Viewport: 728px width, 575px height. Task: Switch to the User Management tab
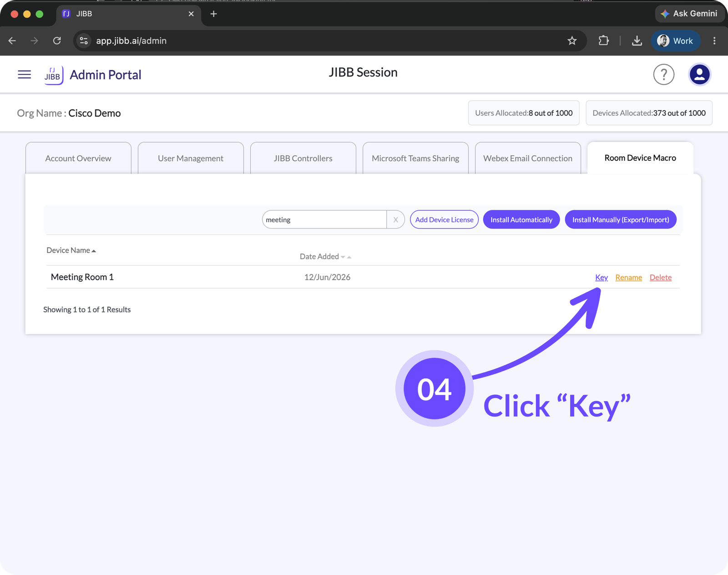coord(191,158)
